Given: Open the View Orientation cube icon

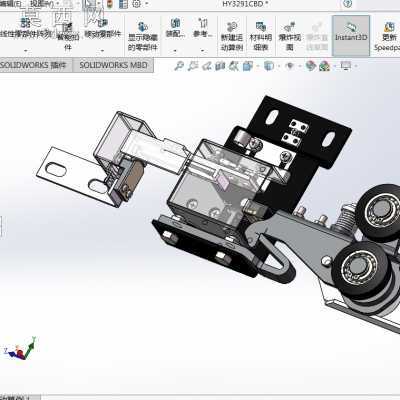Looking at the screenshot, I should coord(248,66).
